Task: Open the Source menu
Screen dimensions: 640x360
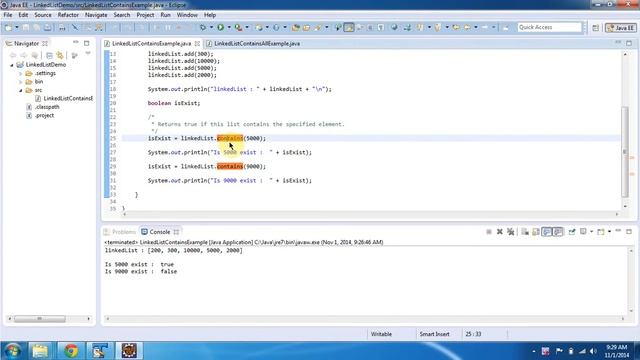Action: tap(43, 15)
